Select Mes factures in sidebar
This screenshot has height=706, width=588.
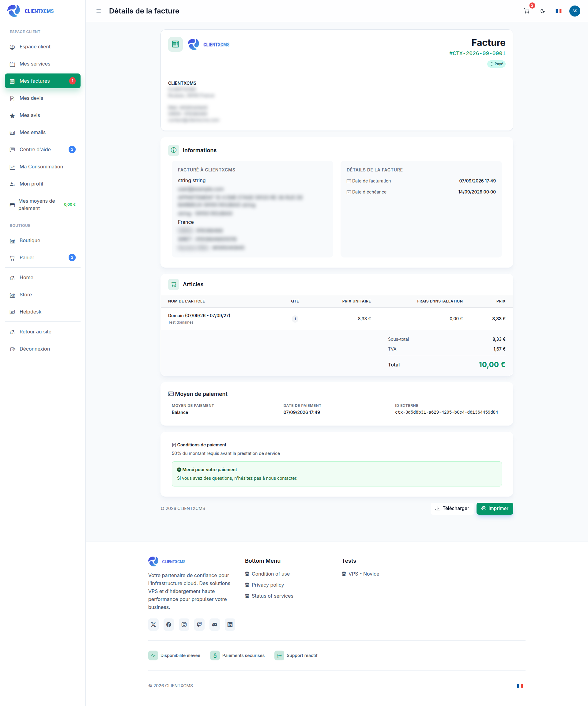click(43, 81)
